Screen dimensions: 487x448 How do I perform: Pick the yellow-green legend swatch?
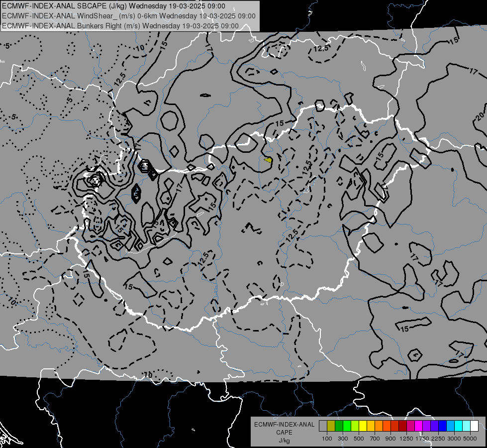pyautogui.click(x=355, y=426)
